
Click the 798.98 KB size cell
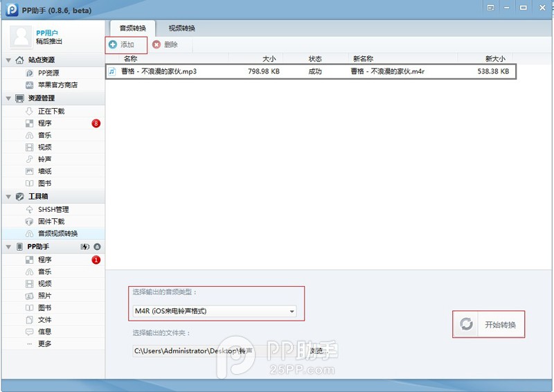[x=264, y=71]
